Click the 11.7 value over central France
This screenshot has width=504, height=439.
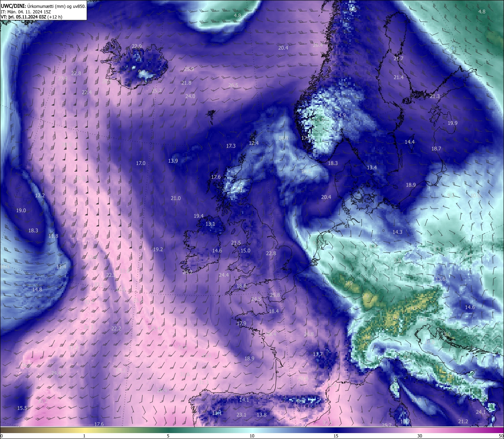click(x=318, y=354)
